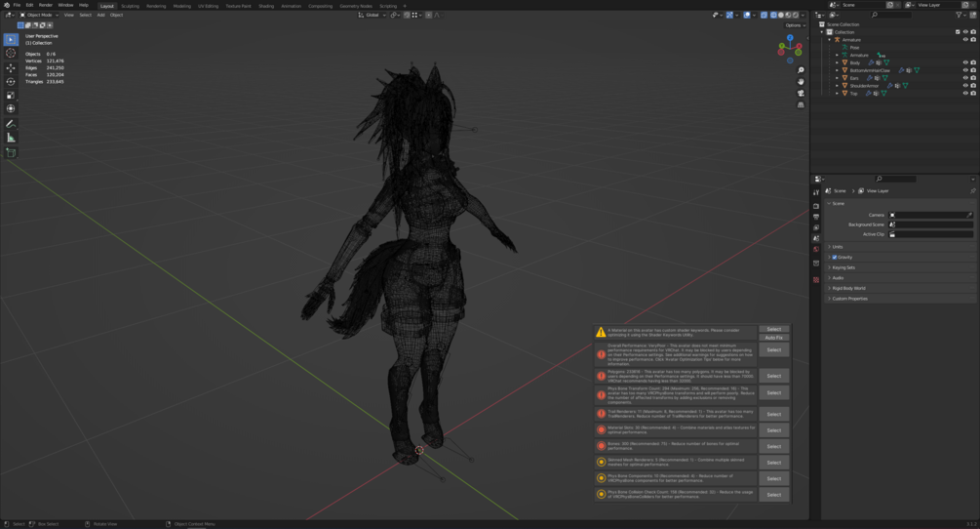Viewport: 980px width, 529px height.
Task: Disable rendering for BottomArmHairClaw camera icon
Action: (x=973, y=70)
